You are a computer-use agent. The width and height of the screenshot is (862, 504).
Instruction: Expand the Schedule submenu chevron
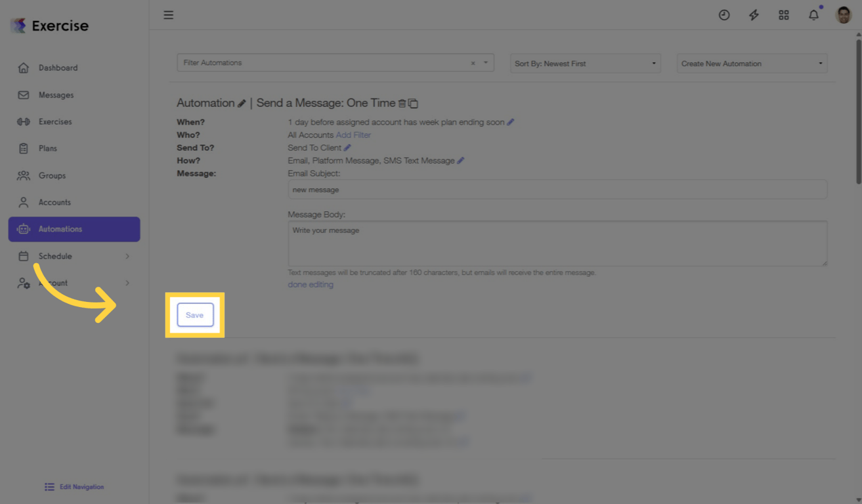click(127, 256)
